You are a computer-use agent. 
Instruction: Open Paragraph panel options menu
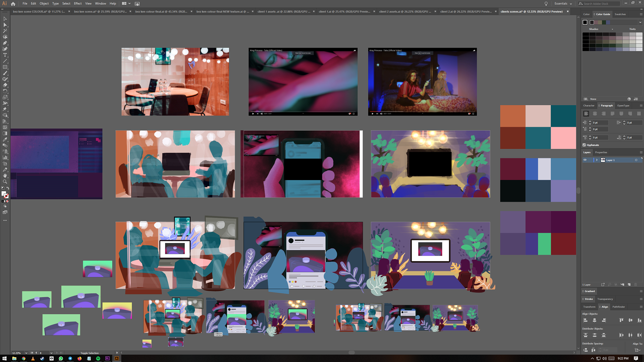tap(641, 106)
